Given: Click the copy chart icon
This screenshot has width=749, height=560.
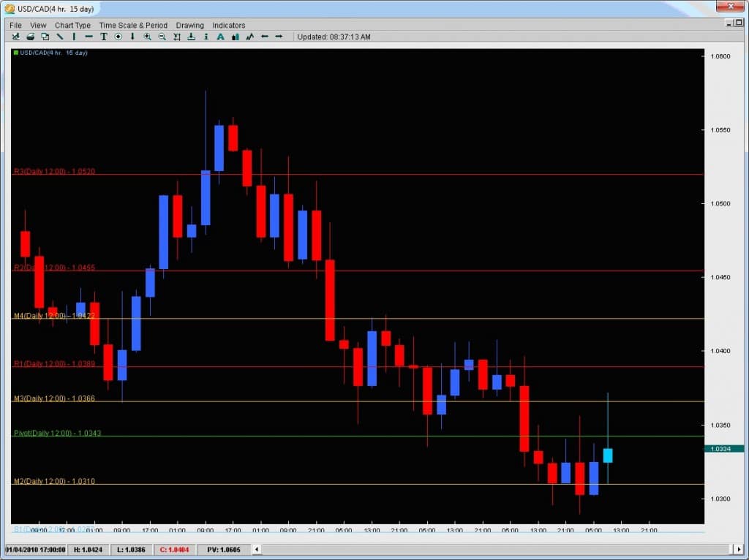Looking at the screenshot, I should tap(45, 37).
